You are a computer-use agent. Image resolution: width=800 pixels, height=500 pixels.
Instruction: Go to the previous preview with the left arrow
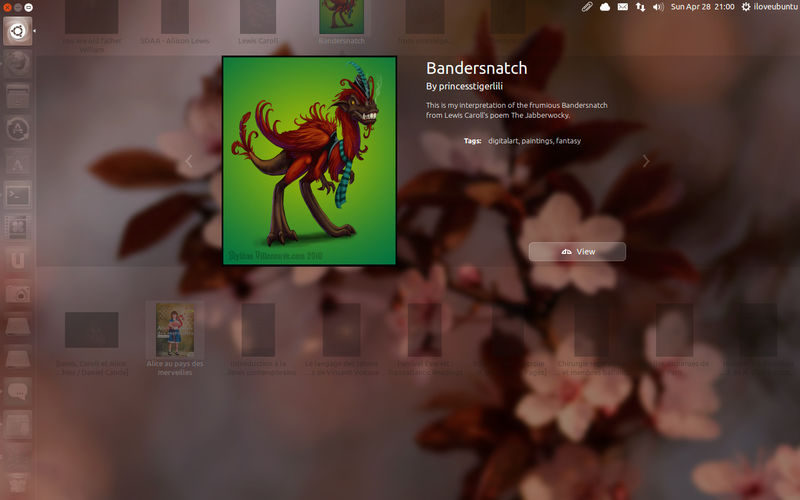click(189, 161)
